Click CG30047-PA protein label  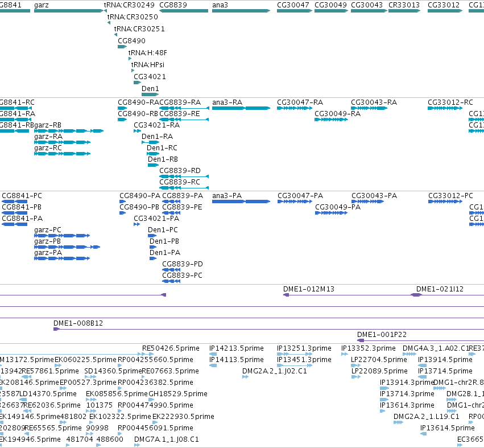pyautogui.click(x=300, y=196)
